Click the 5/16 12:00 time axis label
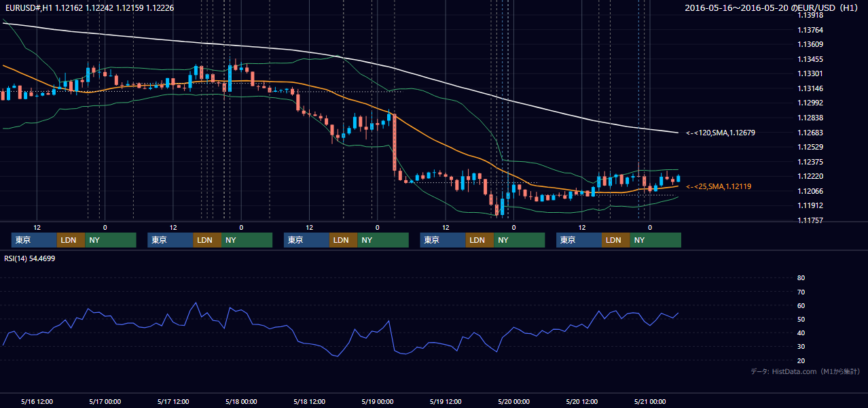Image resolution: width=868 pixels, height=408 pixels. point(37,401)
